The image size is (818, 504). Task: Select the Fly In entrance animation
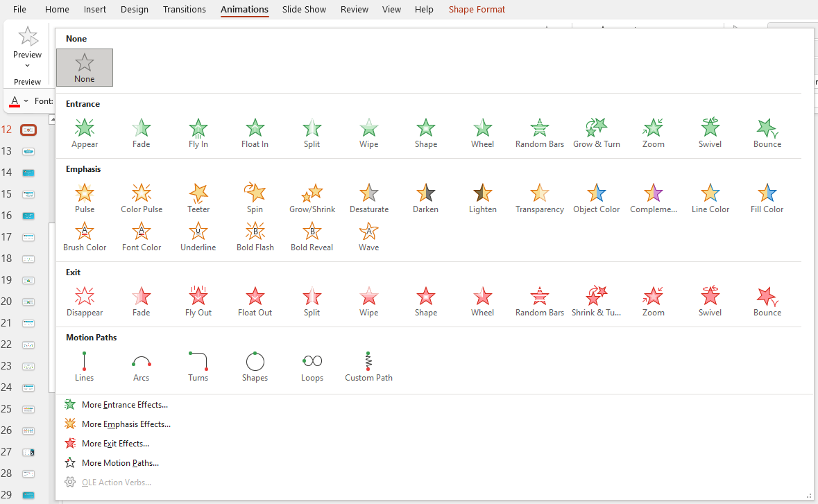click(198, 133)
